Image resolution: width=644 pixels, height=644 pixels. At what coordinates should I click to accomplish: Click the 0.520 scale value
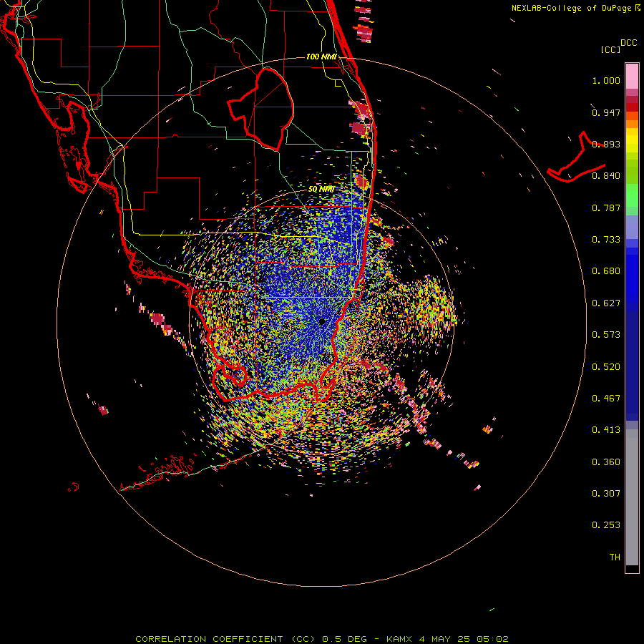click(x=606, y=367)
